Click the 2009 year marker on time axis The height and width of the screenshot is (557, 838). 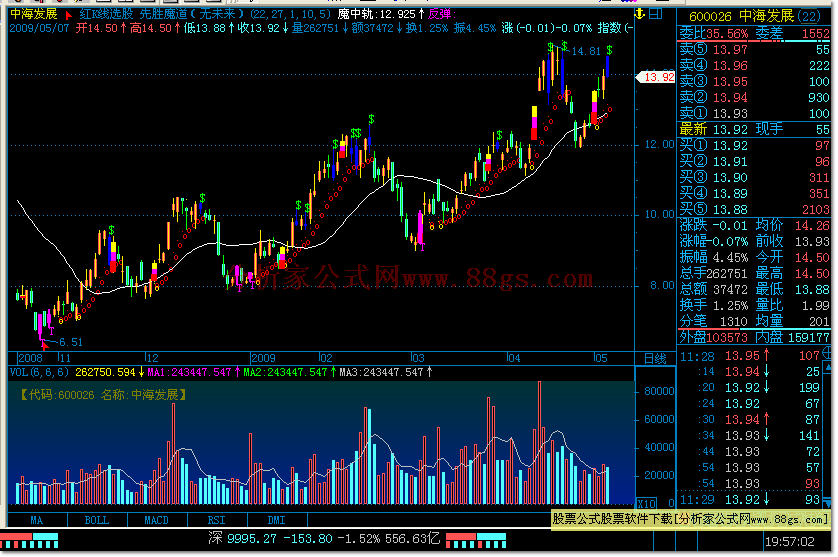coord(263,358)
